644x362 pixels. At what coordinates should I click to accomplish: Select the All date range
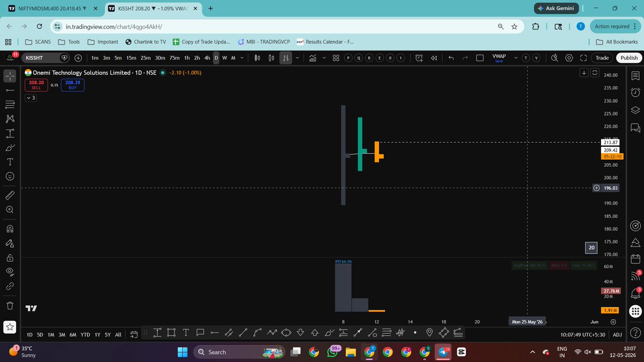click(x=119, y=335)
